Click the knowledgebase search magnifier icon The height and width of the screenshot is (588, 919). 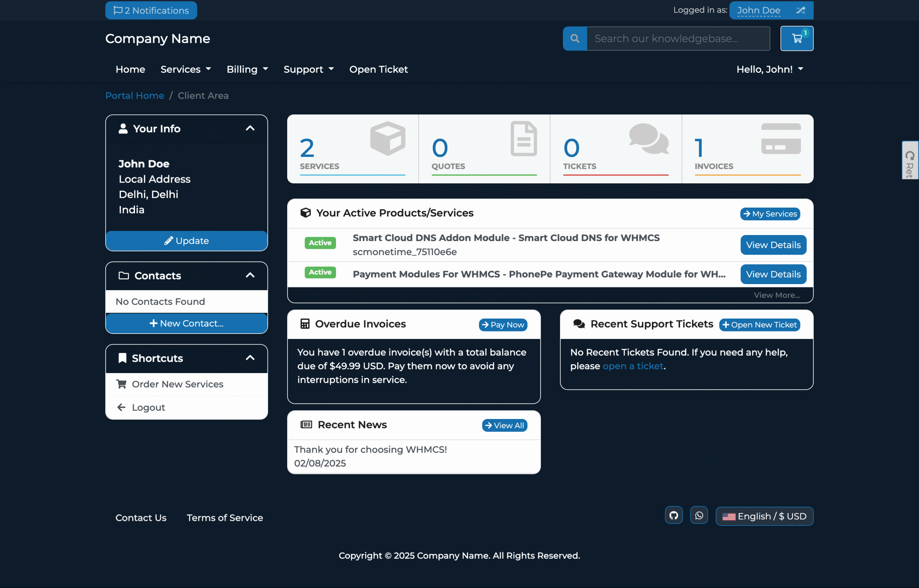coord(574,38)
